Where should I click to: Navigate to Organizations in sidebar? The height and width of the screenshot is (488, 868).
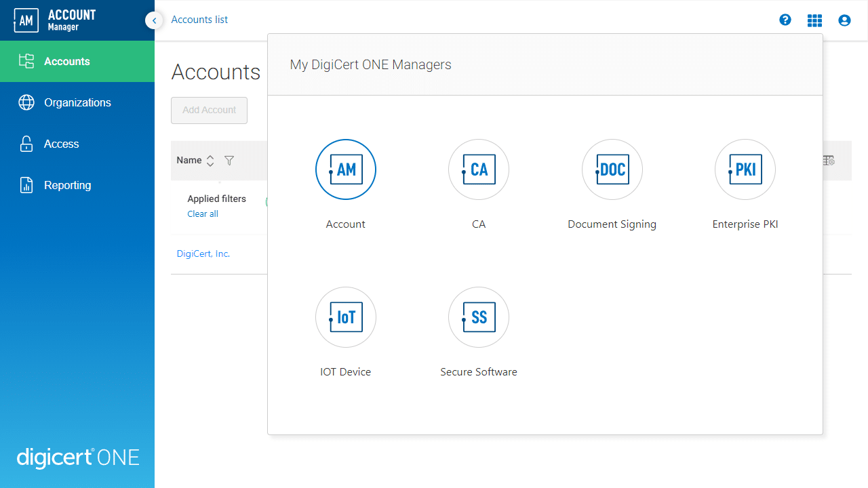(x=77, y=102)
